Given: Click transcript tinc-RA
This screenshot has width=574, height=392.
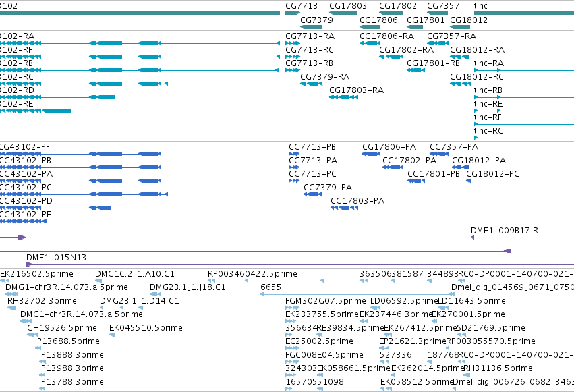Looking at the screenshot, I should [x=489, y=63].
